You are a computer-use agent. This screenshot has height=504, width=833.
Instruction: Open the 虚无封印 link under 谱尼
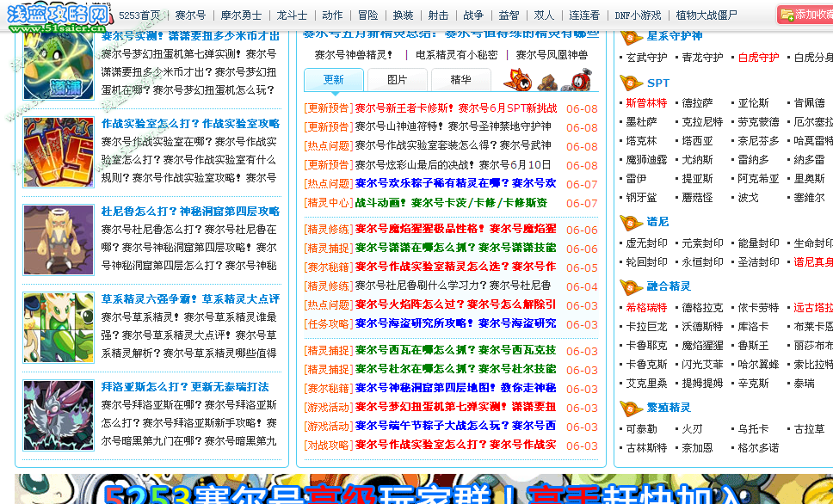click(646, 243)
